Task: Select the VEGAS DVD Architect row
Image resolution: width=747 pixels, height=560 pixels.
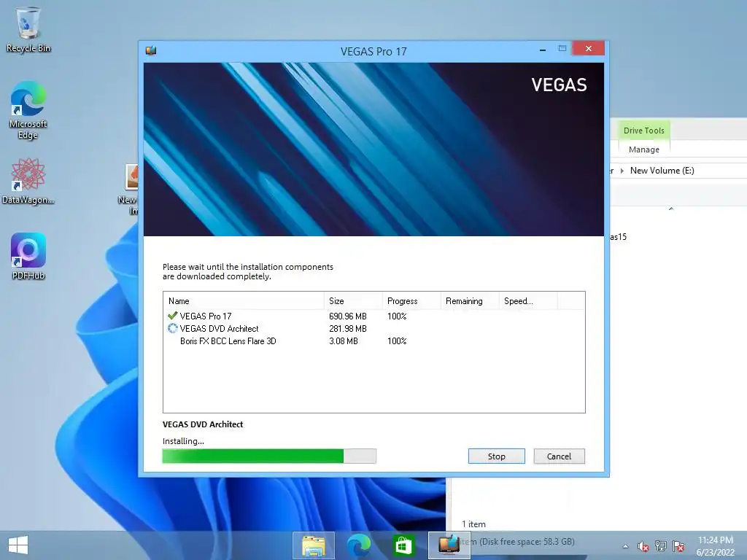Action: click(x=374, y=329)
